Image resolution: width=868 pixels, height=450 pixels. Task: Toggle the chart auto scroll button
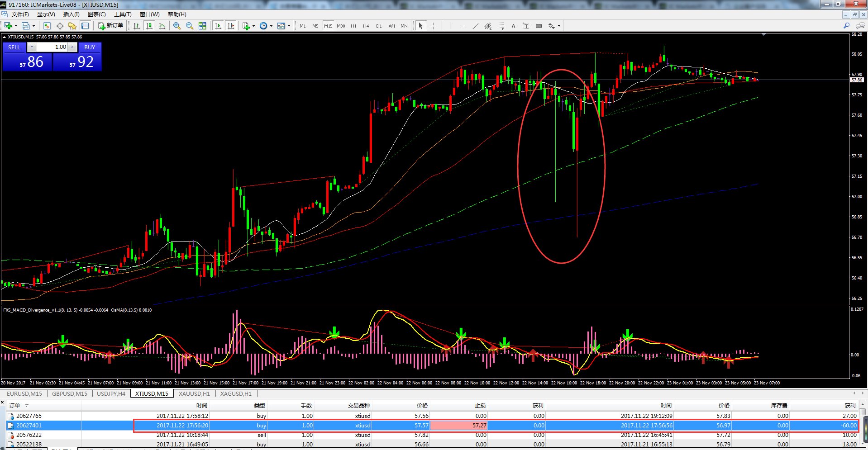(x=218, y=26)
